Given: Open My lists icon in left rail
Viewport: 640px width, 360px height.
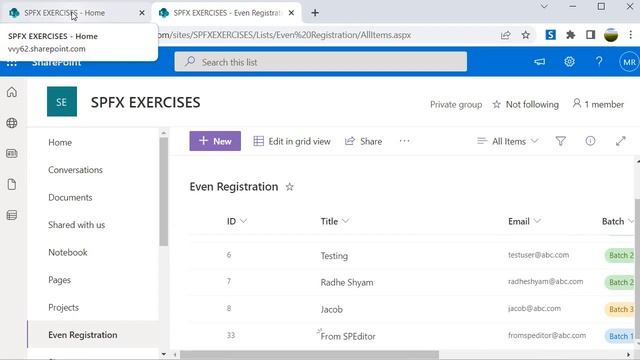Looking at the screenshot, I should point(12,215).
